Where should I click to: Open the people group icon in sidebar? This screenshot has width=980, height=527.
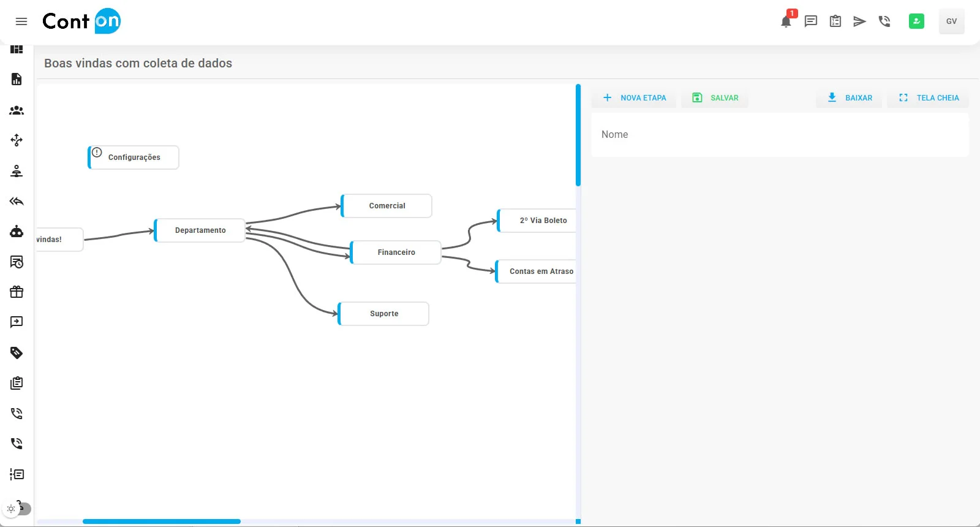17,110
